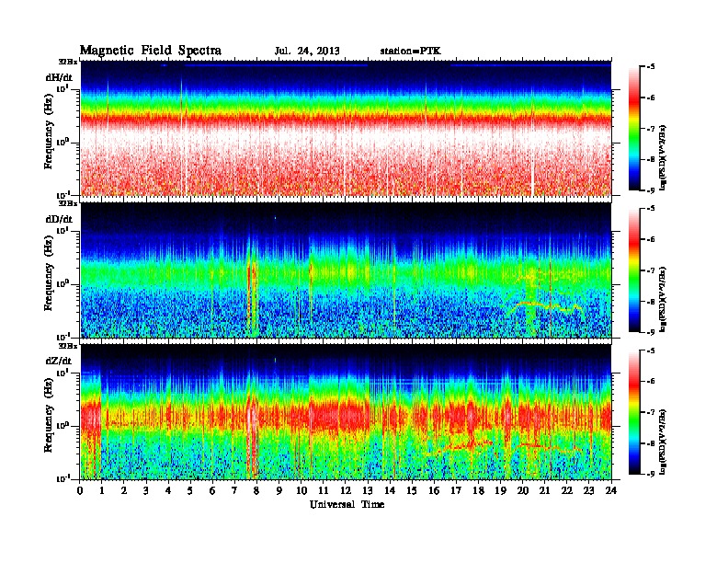Click the dD/dt panel label
The height and width of the screenshot is (563, 728).
pos(59,219)
